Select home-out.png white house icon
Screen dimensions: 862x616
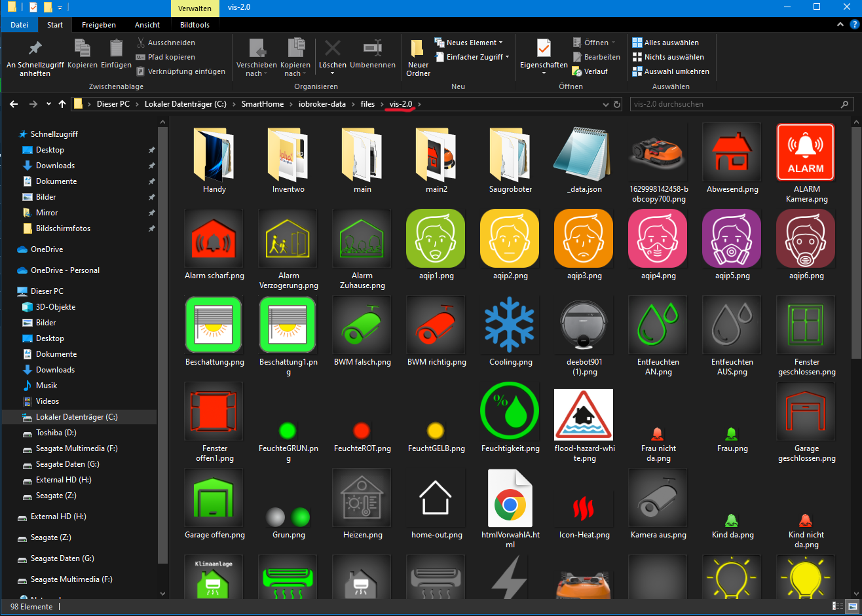(x=436, y=498)
